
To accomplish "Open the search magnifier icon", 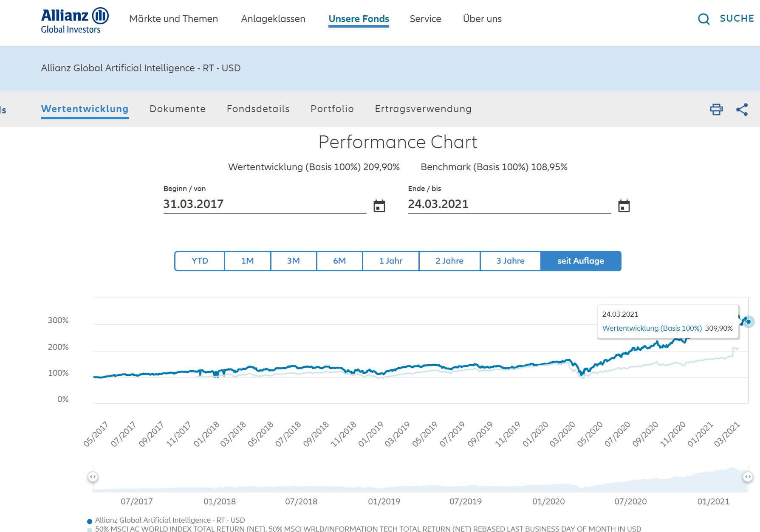I will 703,19.
